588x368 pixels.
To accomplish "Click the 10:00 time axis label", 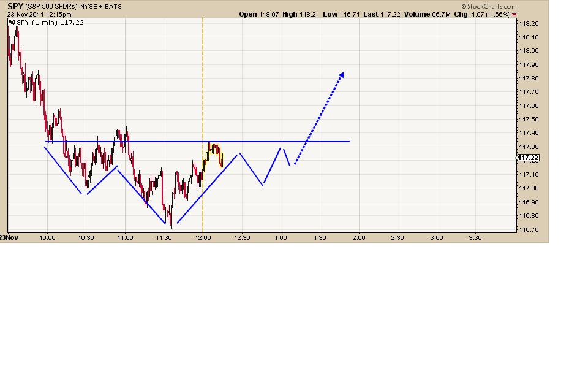I will click(47, 238).
